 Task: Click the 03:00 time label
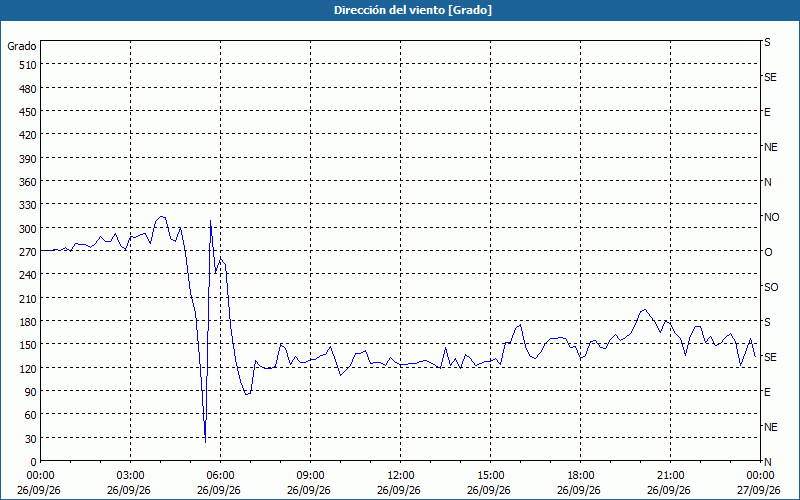pos(130,476)
